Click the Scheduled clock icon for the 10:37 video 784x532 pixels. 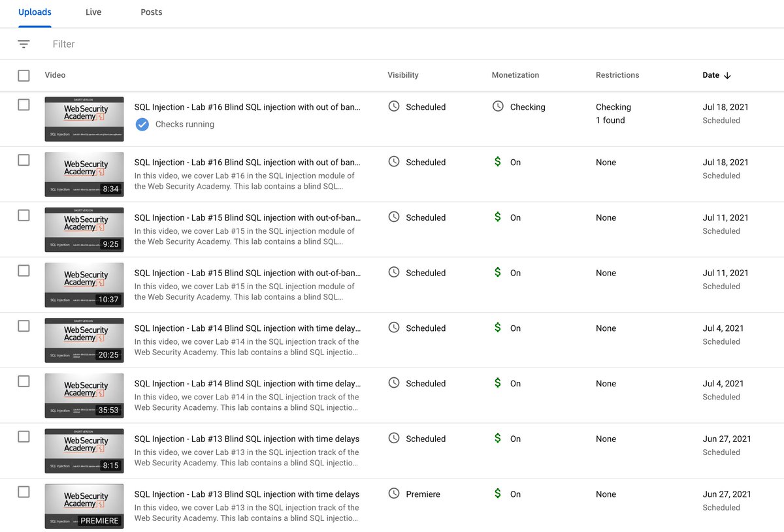[x=394, y=272]
